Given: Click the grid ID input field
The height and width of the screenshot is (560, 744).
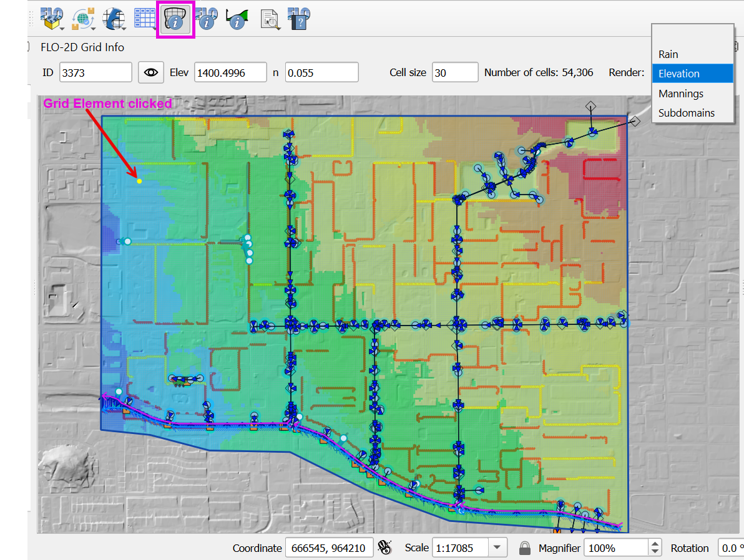Looking at the screenshot, I should (x=95, y=72).
